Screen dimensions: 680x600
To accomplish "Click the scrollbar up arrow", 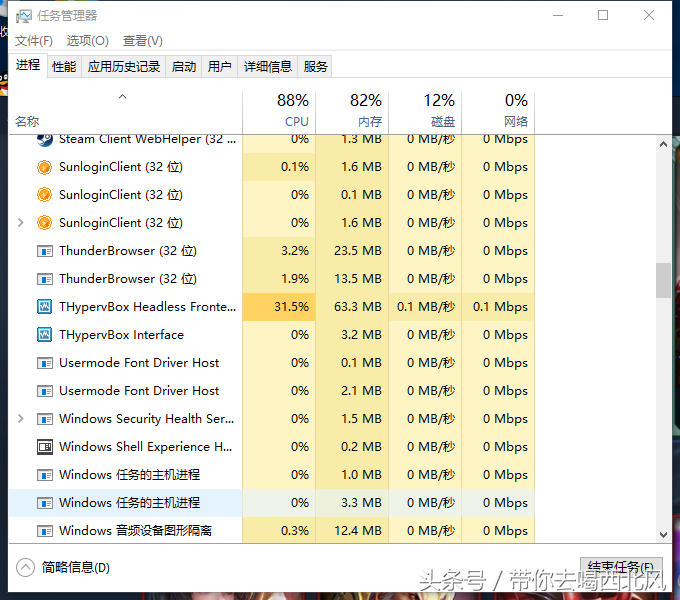I will pos(663,144).
